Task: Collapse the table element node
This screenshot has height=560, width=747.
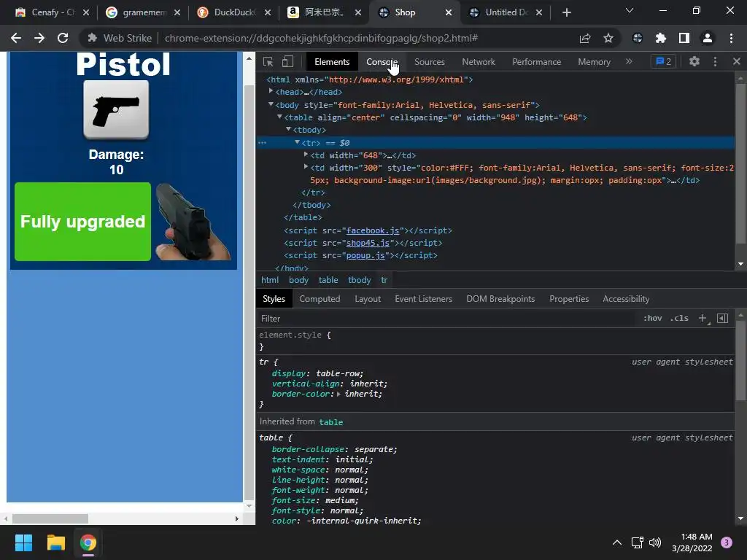Action: (x=279, y=117)
